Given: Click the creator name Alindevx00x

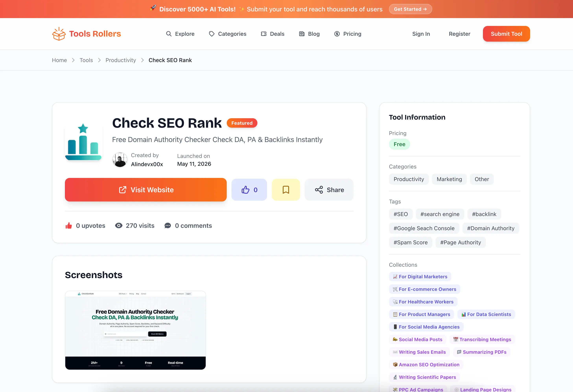Looking at the screenshot, I should tap(147, 164).
